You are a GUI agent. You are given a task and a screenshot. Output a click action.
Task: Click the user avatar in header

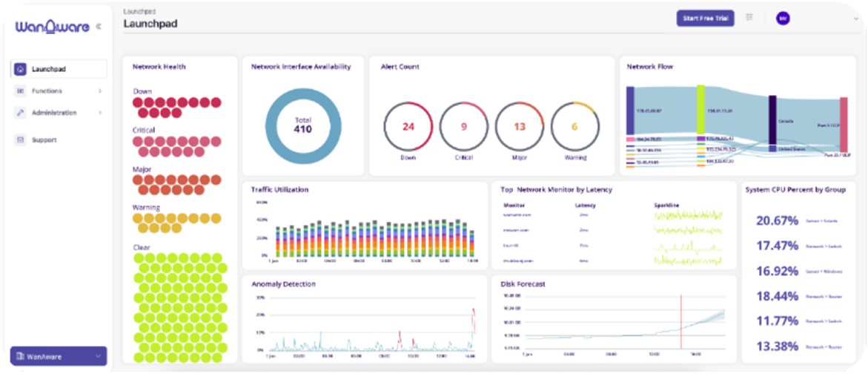(783, 19)
